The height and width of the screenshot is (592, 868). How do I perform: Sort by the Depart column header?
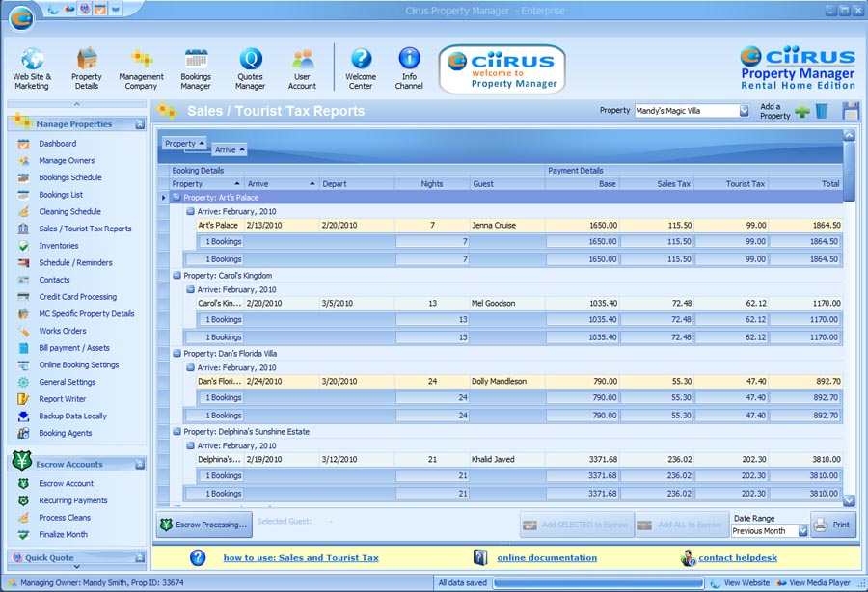point(357,184)
